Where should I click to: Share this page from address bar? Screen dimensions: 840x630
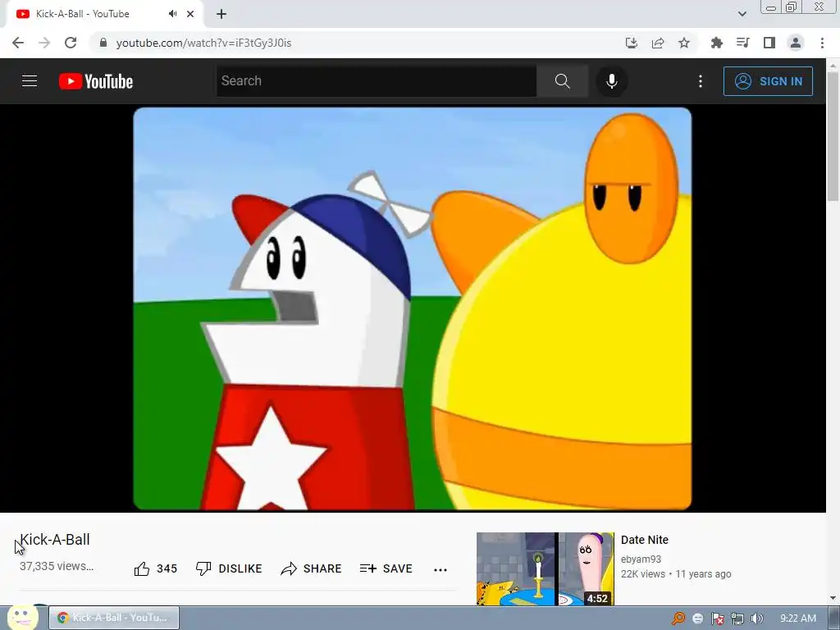click(658, 43)
